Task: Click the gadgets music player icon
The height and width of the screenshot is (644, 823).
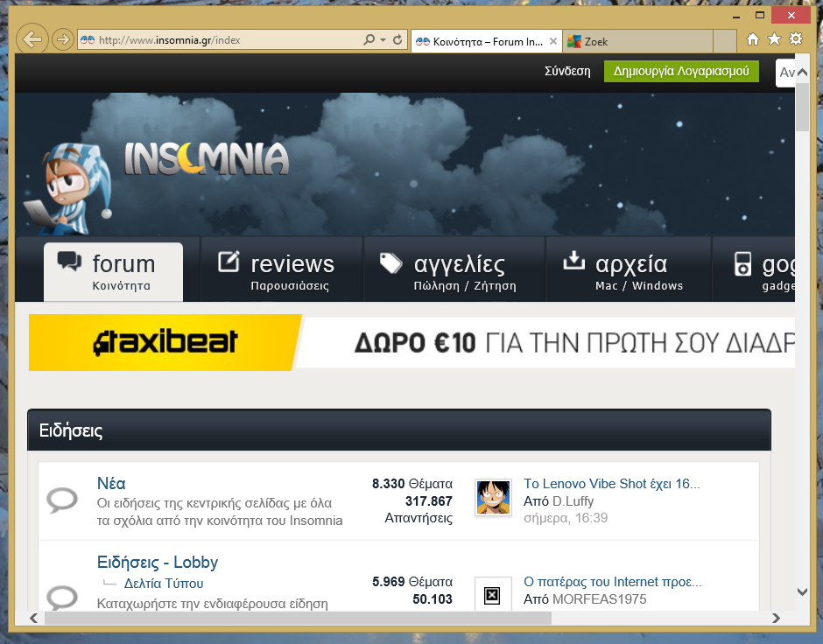Action: 742,263
